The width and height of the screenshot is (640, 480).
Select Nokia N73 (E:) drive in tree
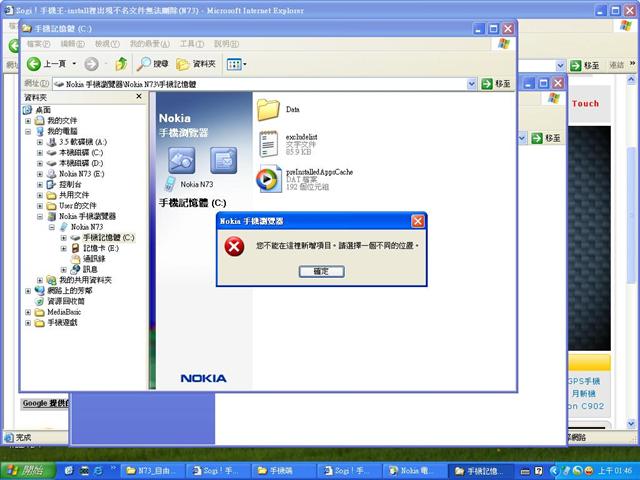pyautogui.click(x=81, y=174)
